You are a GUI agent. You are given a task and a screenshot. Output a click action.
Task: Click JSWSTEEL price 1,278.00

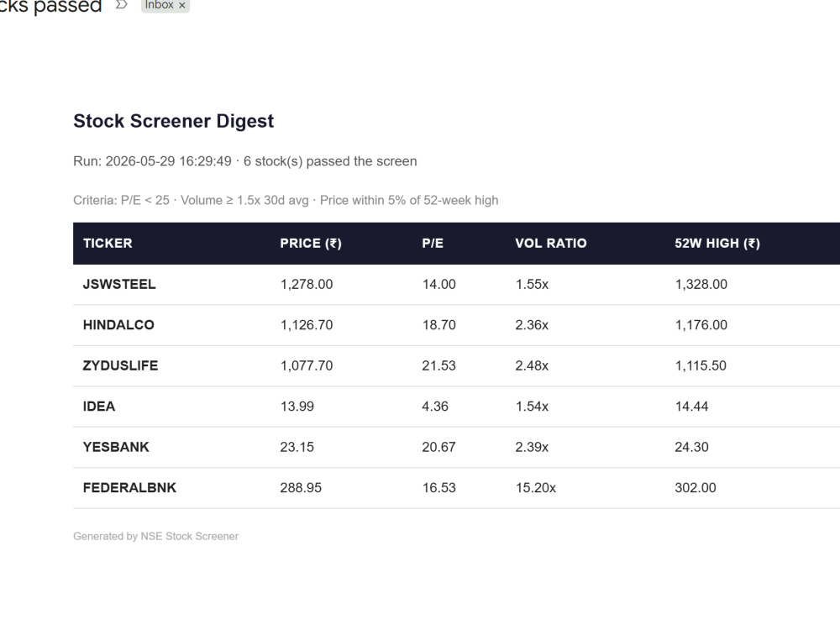(x=307, y=285)
